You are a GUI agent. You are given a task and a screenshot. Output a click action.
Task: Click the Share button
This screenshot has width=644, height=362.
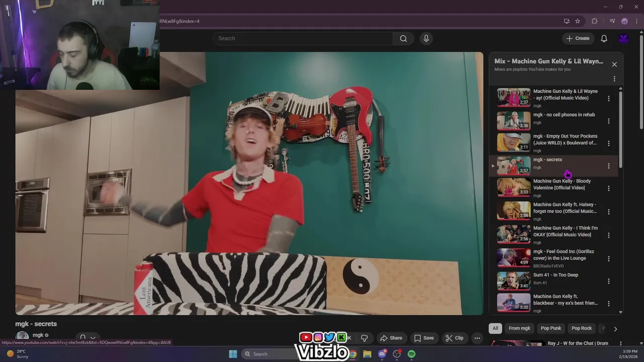391,338
